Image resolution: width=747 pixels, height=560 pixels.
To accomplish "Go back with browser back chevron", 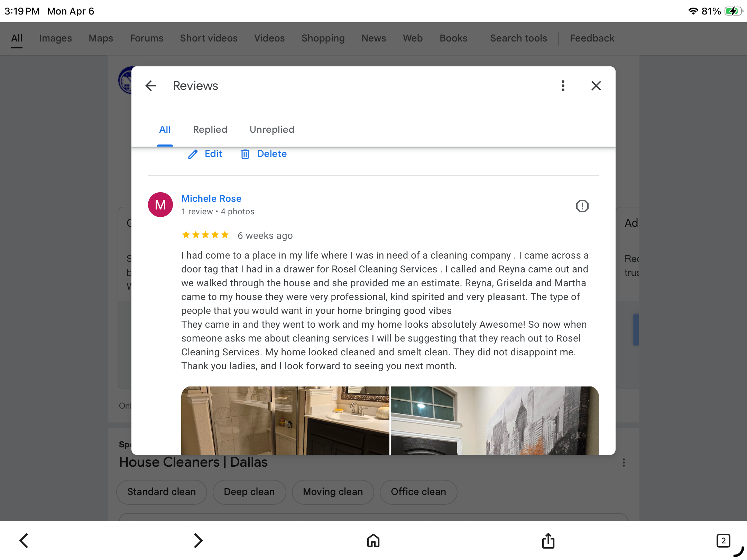I will 24,541.
